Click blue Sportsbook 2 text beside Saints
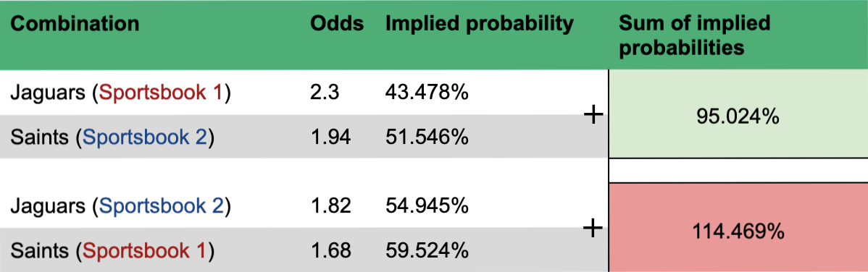This screenshot has width=868, height=272. click(x=145, y=137)
